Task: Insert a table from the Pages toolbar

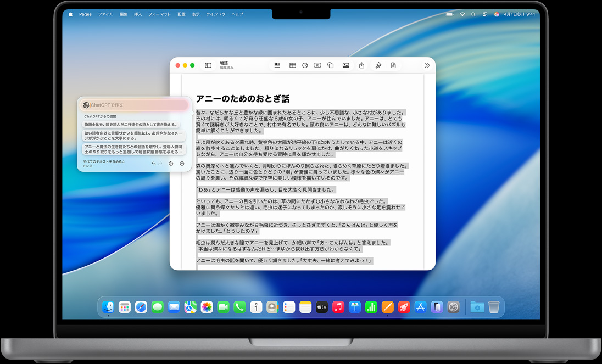Action: point(292,65)
